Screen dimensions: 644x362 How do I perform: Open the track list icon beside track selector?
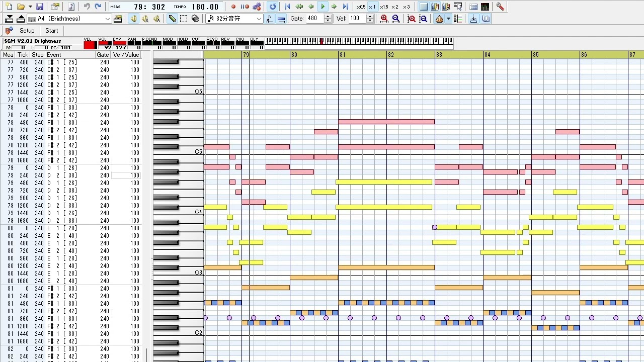(118, 19)
